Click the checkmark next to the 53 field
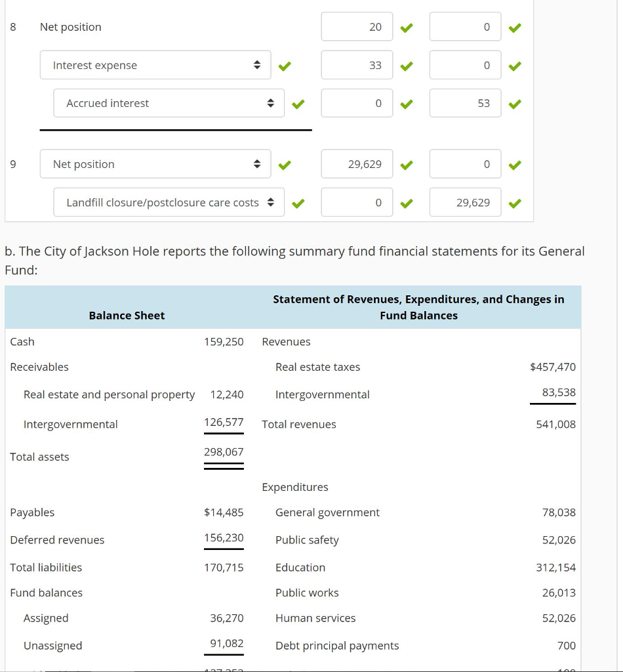623x672 pixels. tap(514, 103)
